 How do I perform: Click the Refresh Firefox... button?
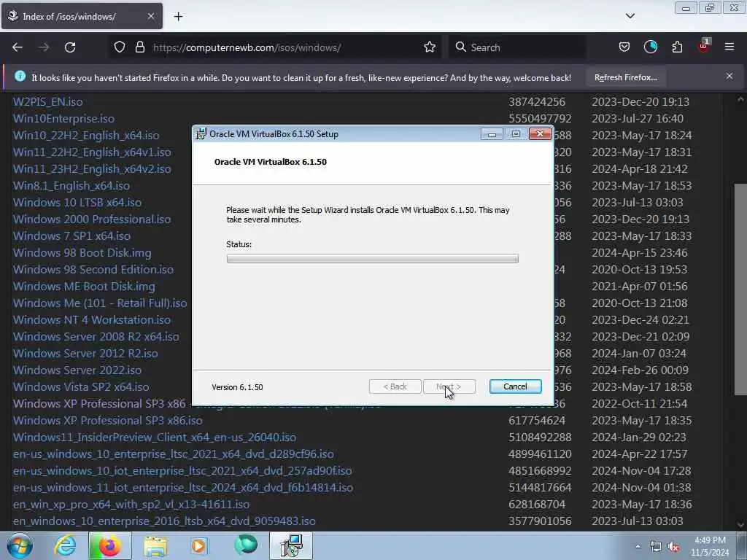click(625, 77)
